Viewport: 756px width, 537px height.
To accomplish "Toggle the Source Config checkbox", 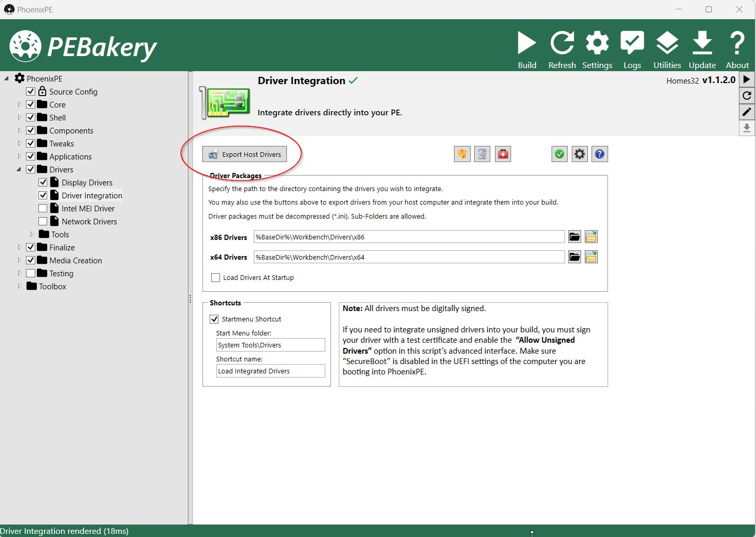I will coord(31,91).
